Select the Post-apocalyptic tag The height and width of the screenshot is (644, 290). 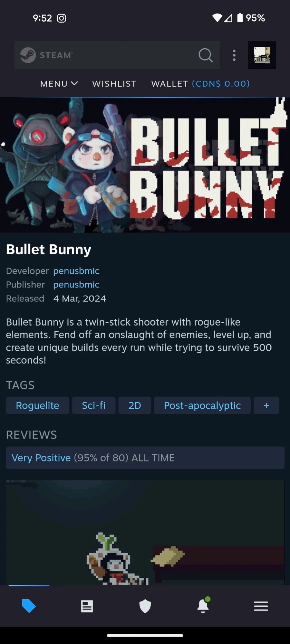coord(202,405)
